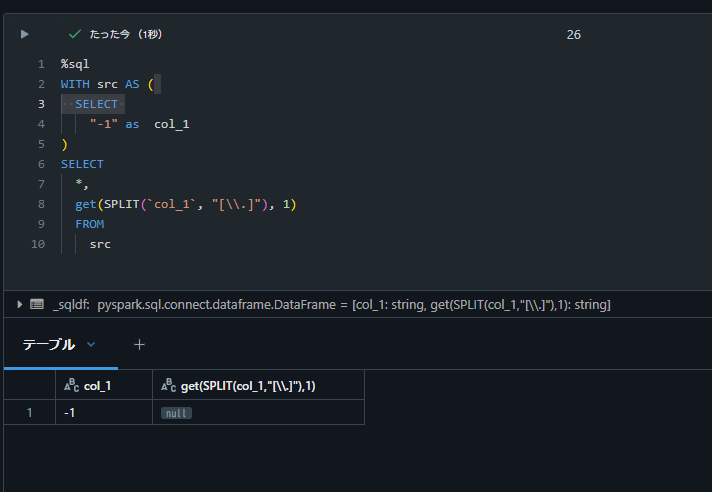
Task: Click the string type icon of col_1
Action: [71, 385]
